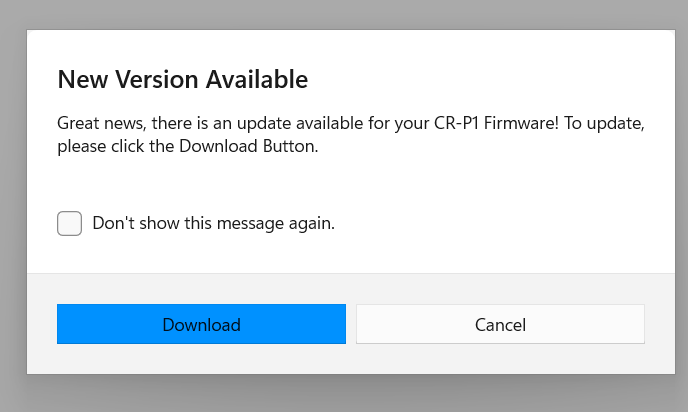
Task: Close the prompt using the Cancel button
Action: pyautogui.click(x=500, y=325)
